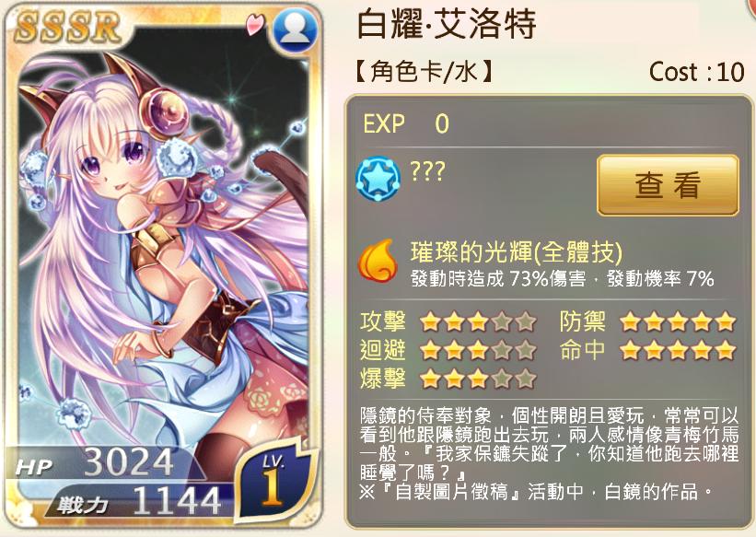Tap the card title 白耀·艾洛特

(x=447, y=24)
